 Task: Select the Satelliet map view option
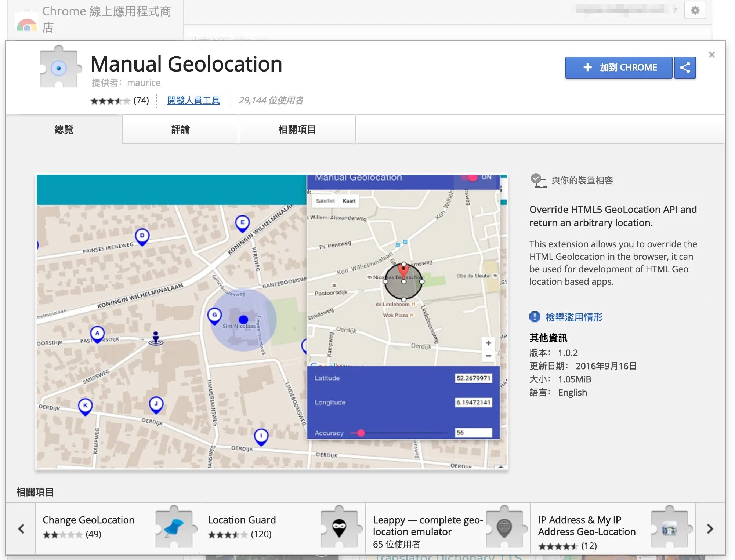[325, 201]
